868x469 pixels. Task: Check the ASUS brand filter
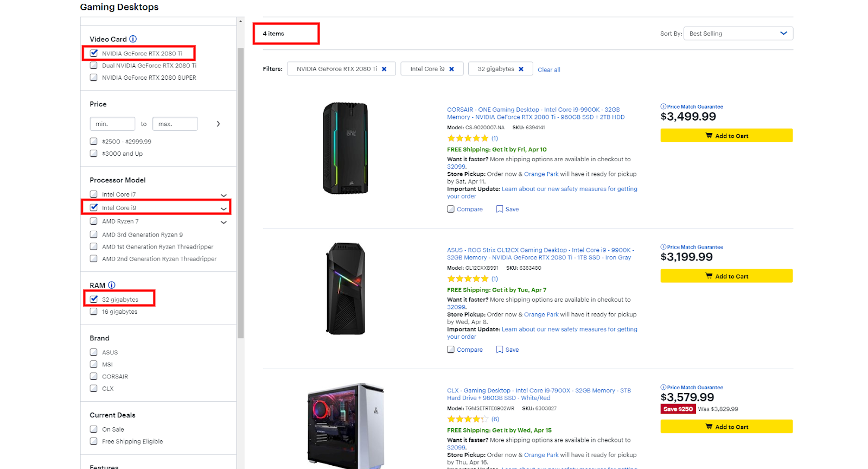click(94, 352)
